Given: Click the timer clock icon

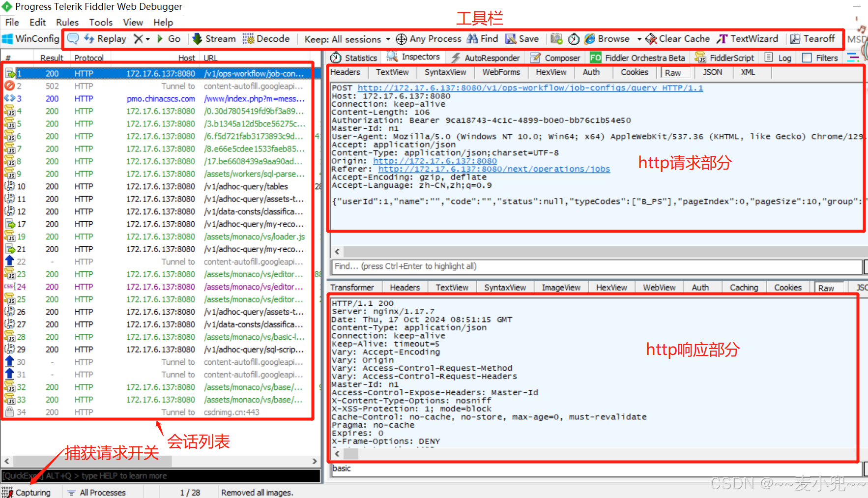Looking at the screenshot, I should point(574,39).
